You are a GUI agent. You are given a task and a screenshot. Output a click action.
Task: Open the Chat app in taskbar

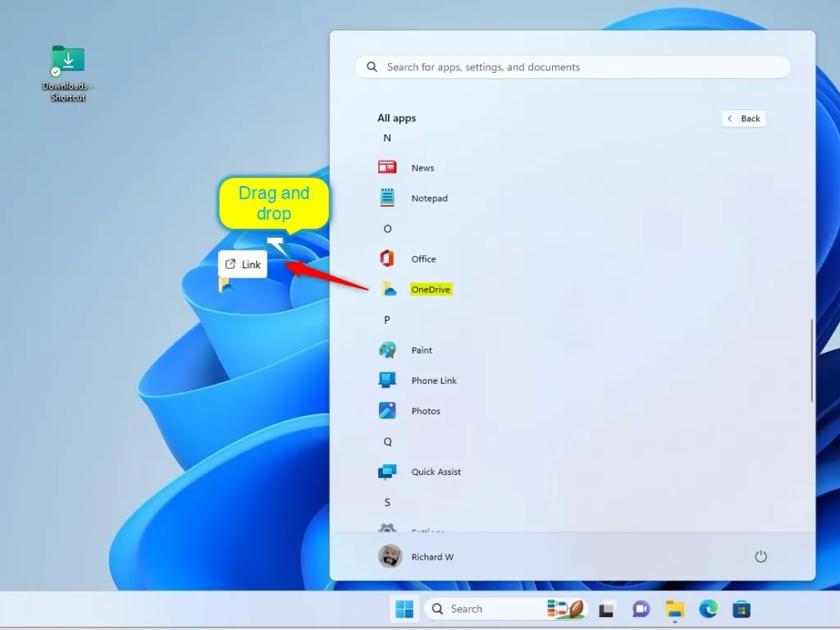641,609
